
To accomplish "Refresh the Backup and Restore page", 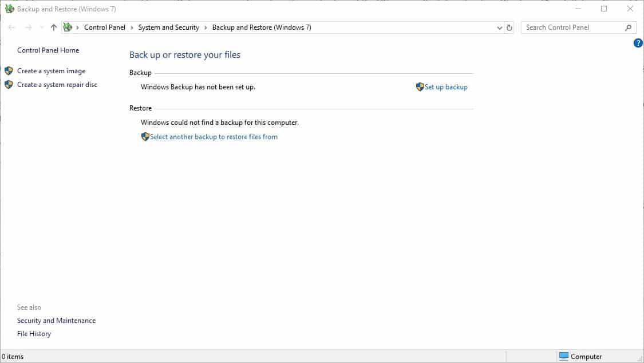I will [x=509, y=28].
